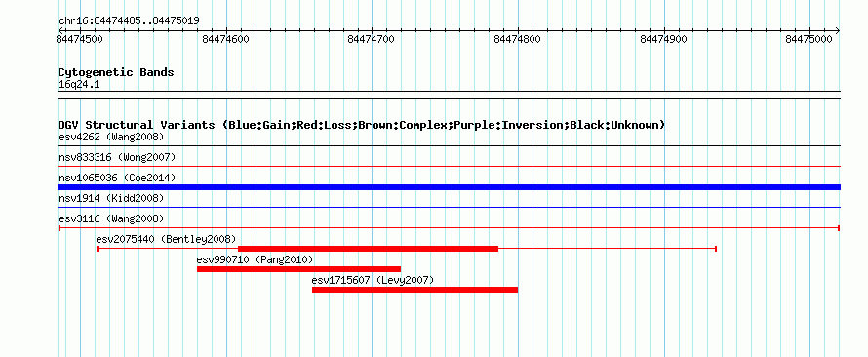The height and width of the screenshot is (357, 868).
Task: Click ruler position 84474500
Action: (79, 39)
